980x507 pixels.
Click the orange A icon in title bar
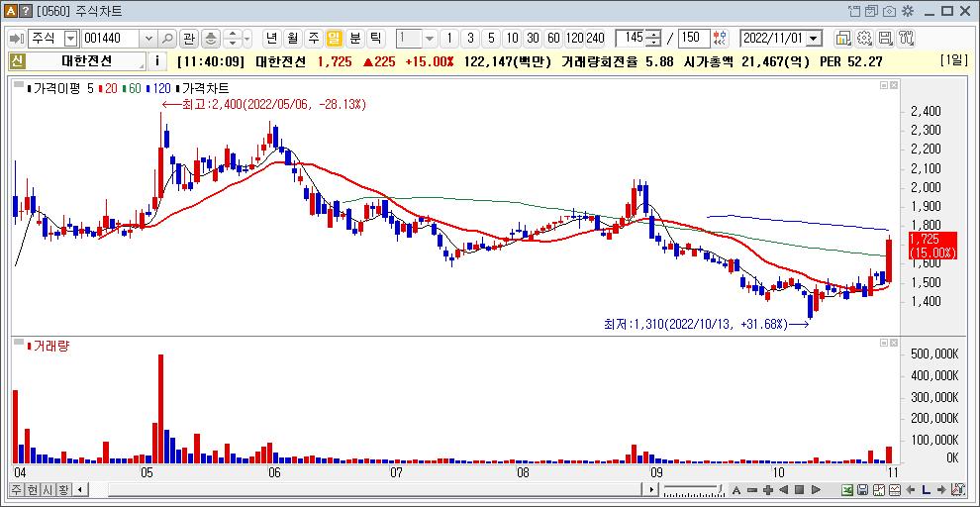pyautogui.click(x=11, y=11)
